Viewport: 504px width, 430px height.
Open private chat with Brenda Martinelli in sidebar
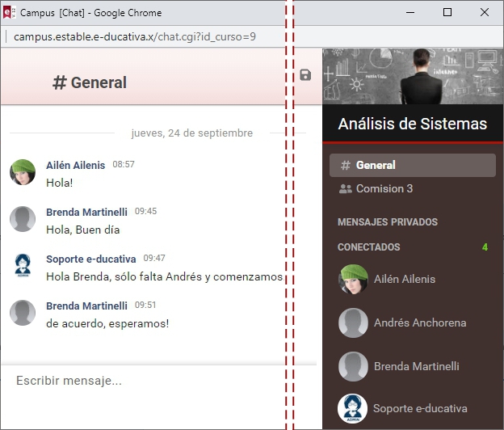click(x=415, y=366)
